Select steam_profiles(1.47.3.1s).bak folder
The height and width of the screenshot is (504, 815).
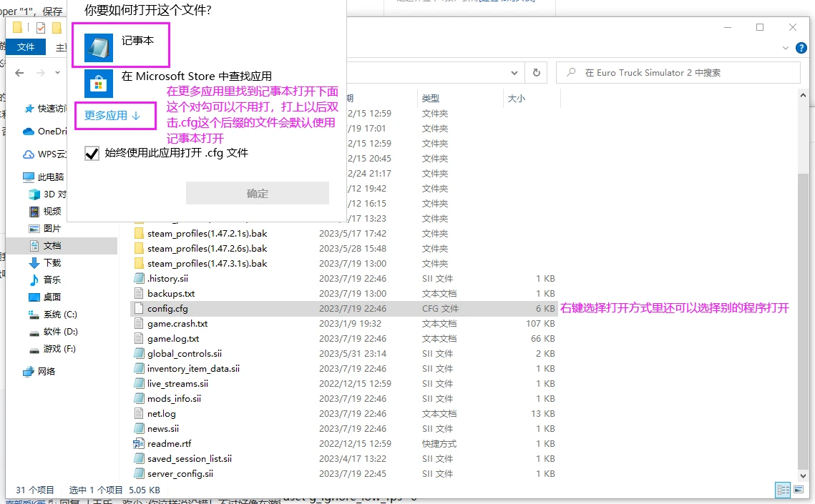(207, 264)
